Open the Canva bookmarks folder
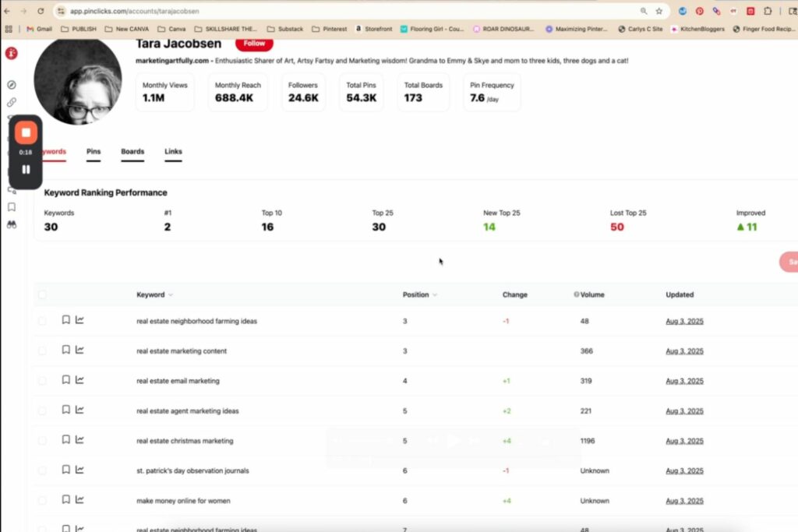Image resolution: width=798 pixels, height=532 pixels. point(171,29)
